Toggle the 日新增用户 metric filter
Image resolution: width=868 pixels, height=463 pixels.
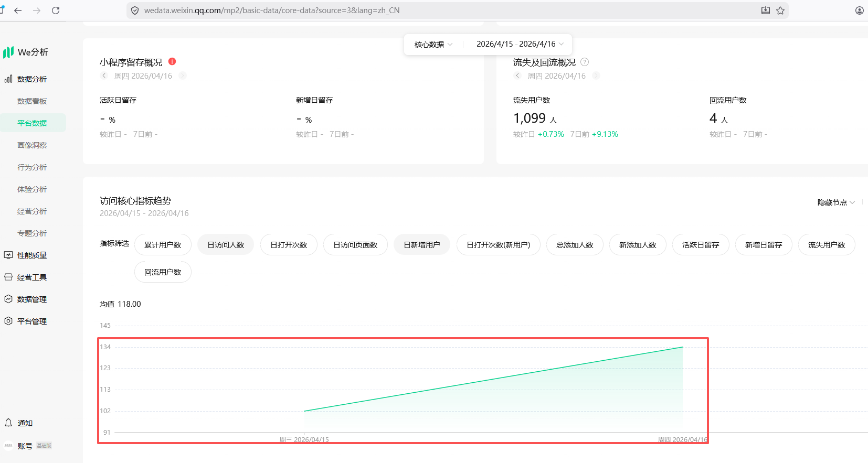(x=421, y=245)
